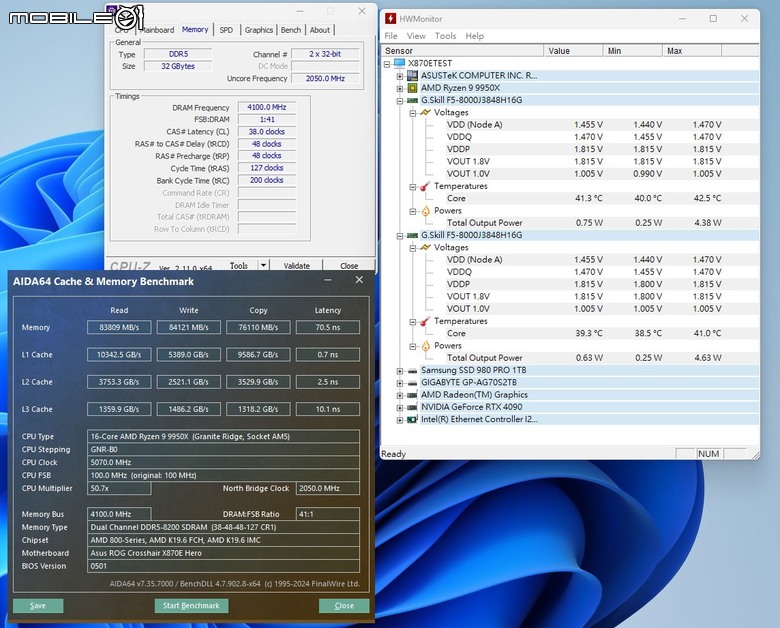This screenshot has height=628, width=780.
Task: Click Save in AIDA64 benchmark window
Action: [x=38, y=606]
